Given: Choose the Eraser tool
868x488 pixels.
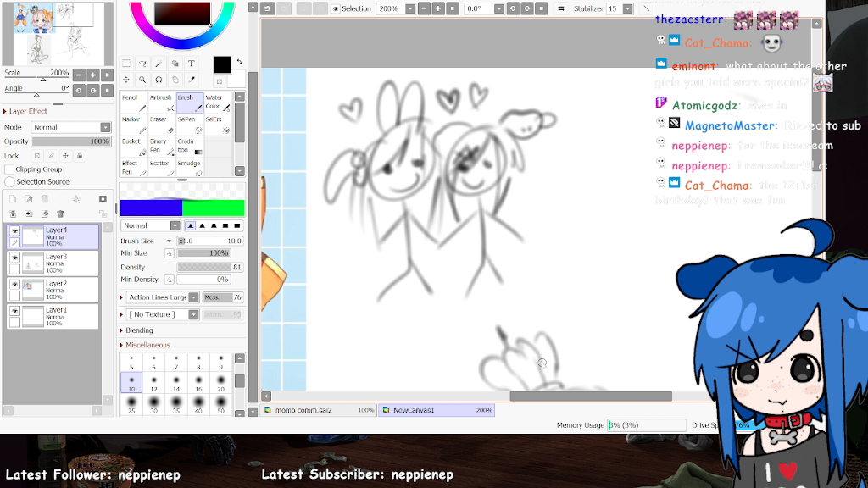Looking at the screenshot, I should (161, 124).
